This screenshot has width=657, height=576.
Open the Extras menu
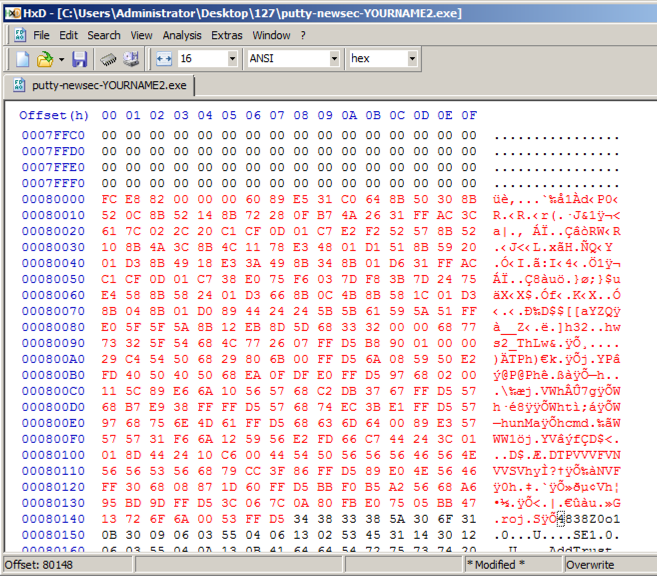pos(226,35)
